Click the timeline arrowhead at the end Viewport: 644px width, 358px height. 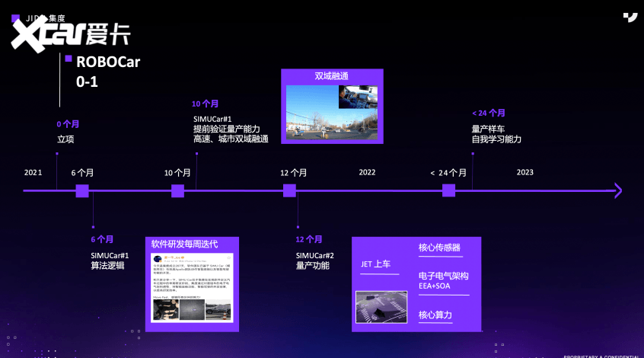[617, 190]
